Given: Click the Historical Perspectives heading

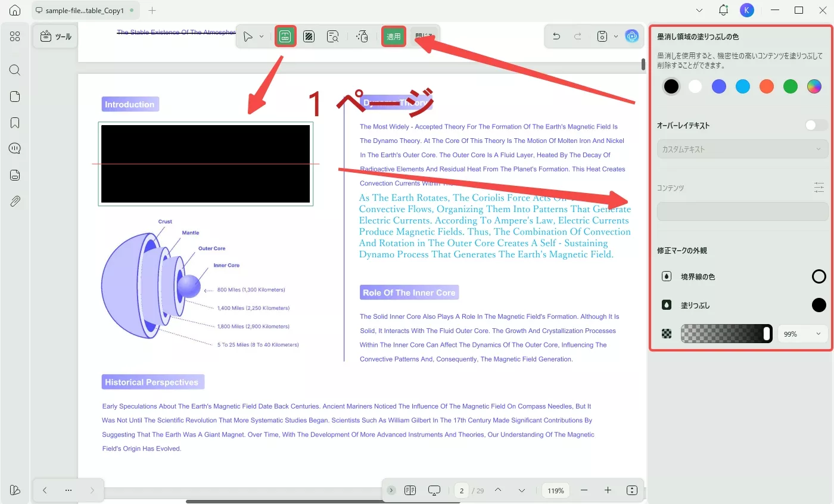Looking at the screenshot, I should coord(152,382).
